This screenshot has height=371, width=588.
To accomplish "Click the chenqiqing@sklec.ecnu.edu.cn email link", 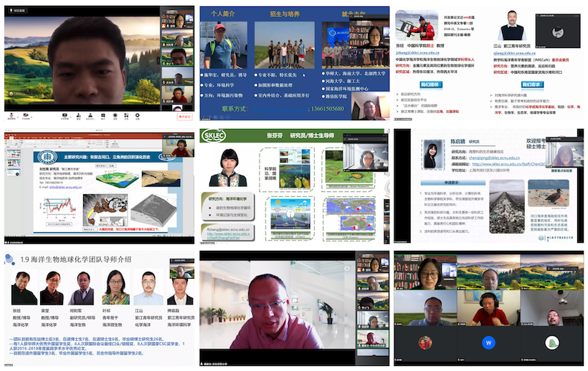I will pyautogui.click(x=494, y=158).
